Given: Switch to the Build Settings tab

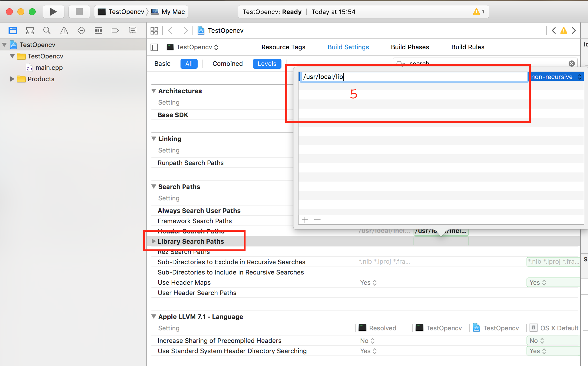Looking at the screenshot, I should tap(348, 47).
